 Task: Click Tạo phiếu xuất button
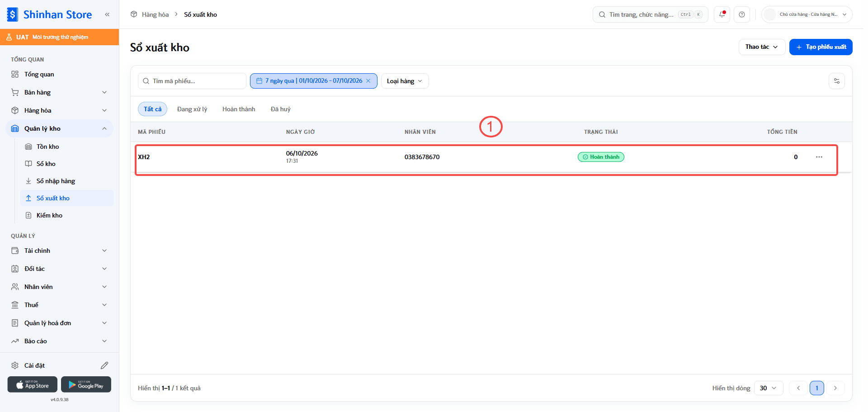(x=821, y=47)
